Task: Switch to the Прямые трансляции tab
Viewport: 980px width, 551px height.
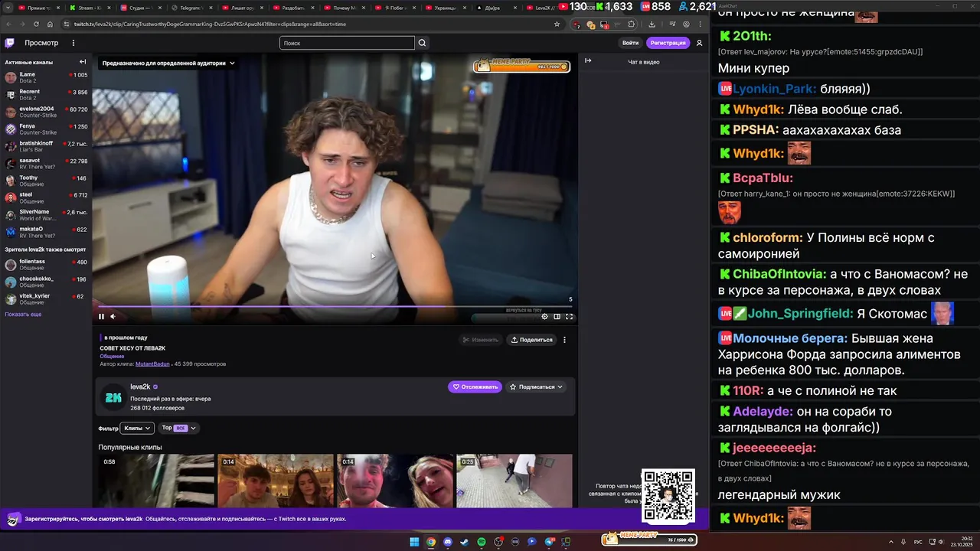Action: point(38,8)
